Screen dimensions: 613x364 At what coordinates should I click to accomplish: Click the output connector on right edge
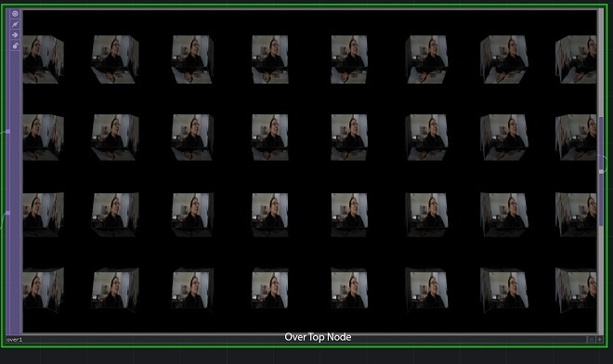pyautogui.click(x=601, y=171)
